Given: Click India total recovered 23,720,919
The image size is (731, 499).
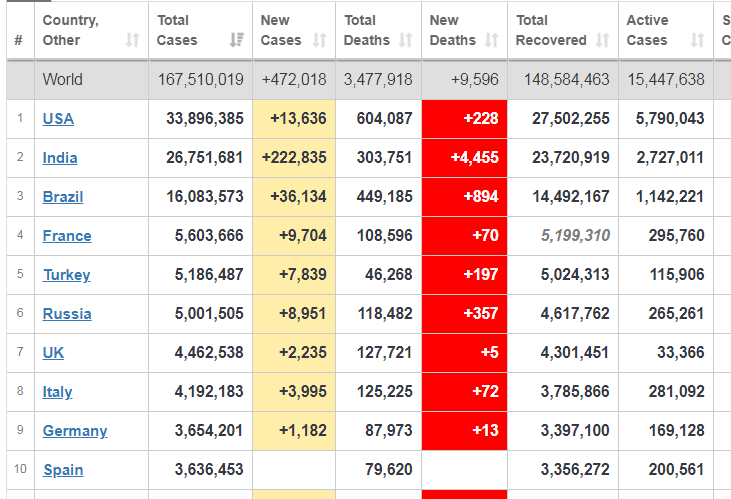Looking at the screenshot, I should coord(571,158).
